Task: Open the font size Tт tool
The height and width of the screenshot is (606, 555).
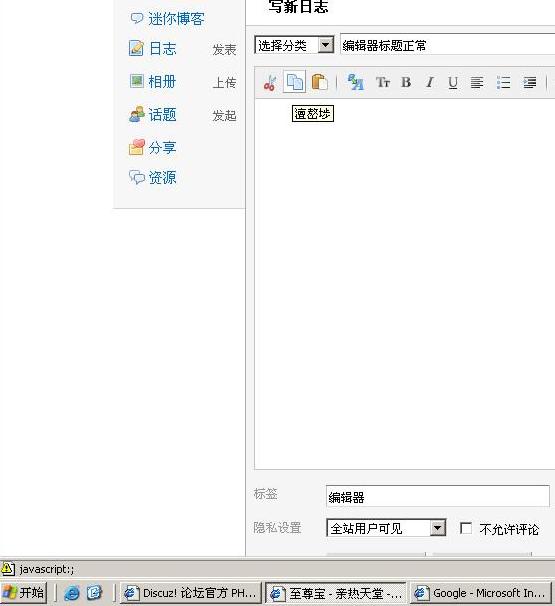Action: (x=383, y=82)
